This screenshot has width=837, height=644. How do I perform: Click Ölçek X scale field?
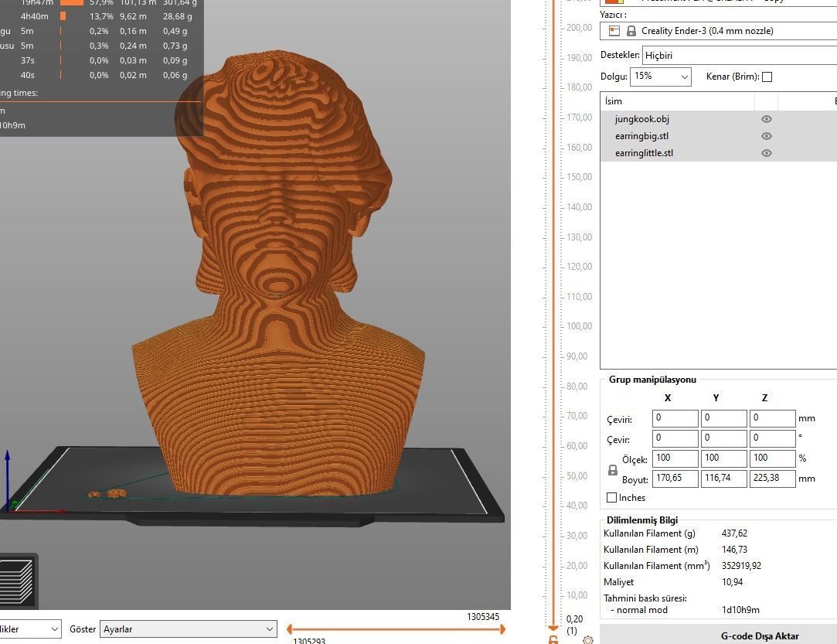pos(675,458)
